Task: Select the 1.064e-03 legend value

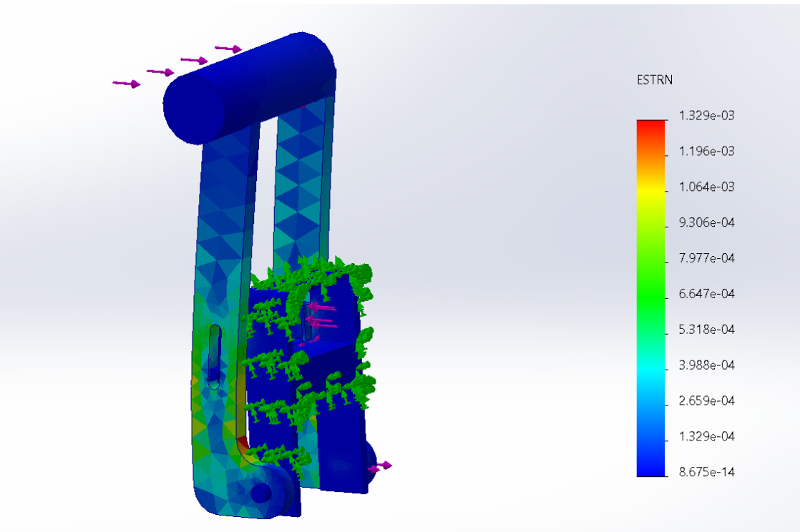Action: [x=707, y=187]
